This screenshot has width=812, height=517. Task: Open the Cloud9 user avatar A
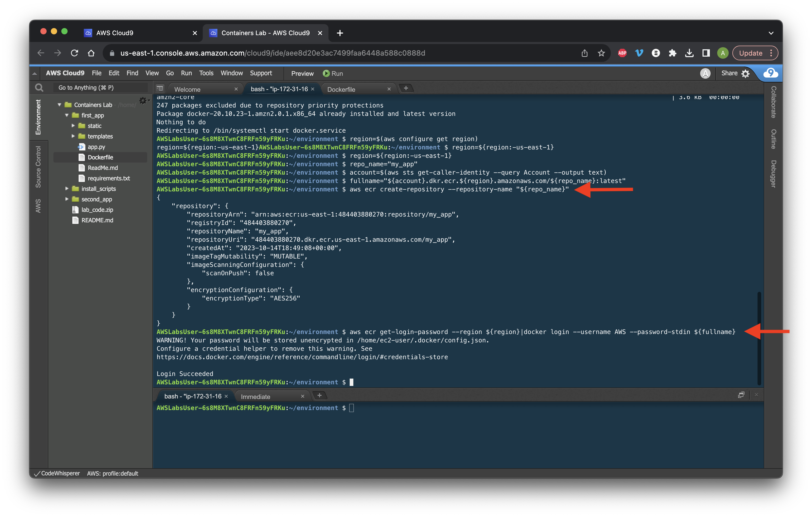705,73
